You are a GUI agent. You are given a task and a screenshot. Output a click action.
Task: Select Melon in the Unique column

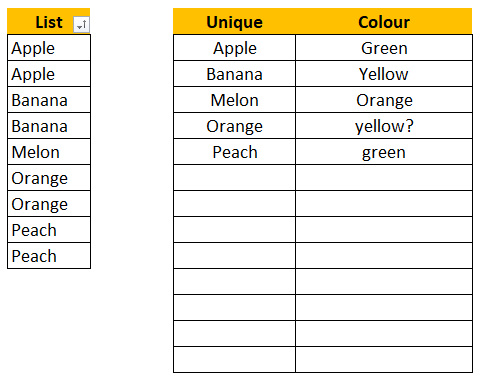tap(234, 100)
